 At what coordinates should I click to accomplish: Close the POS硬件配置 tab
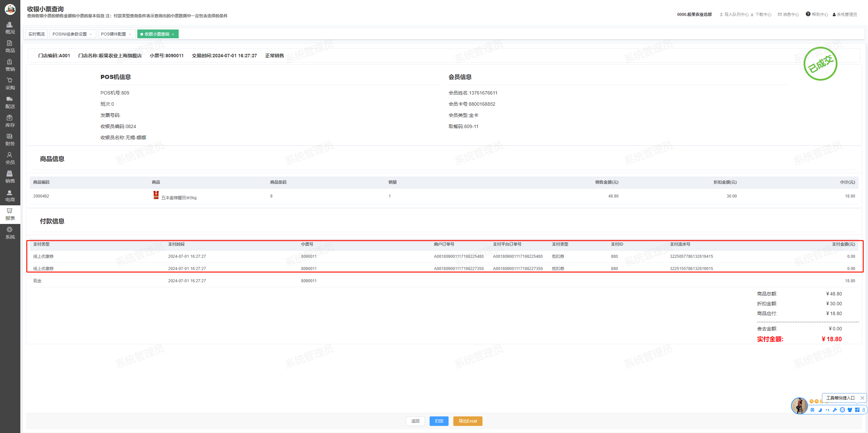(130, 34)
